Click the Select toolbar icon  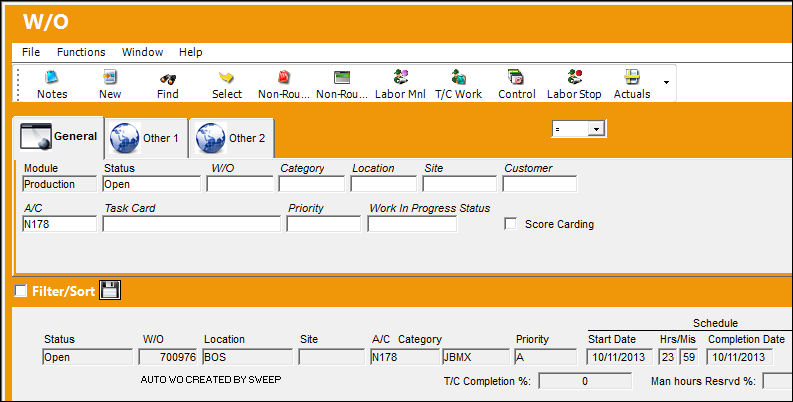click(226, 77)
